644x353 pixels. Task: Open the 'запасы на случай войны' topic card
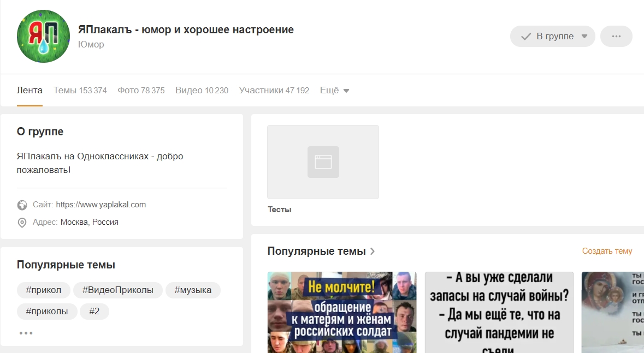(x=499, y=313)
